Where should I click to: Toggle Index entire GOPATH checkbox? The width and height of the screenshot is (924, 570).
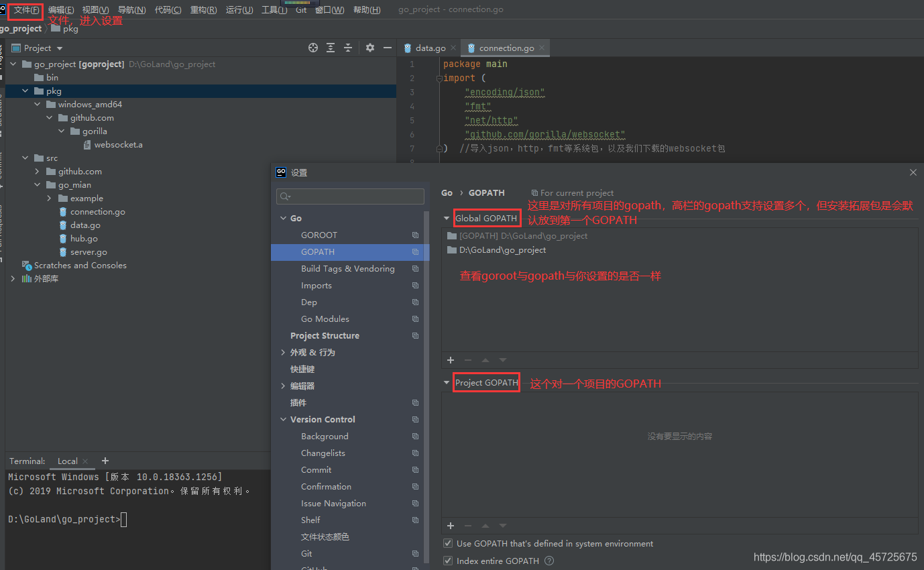pyautogui.click(x=448, y=561)
